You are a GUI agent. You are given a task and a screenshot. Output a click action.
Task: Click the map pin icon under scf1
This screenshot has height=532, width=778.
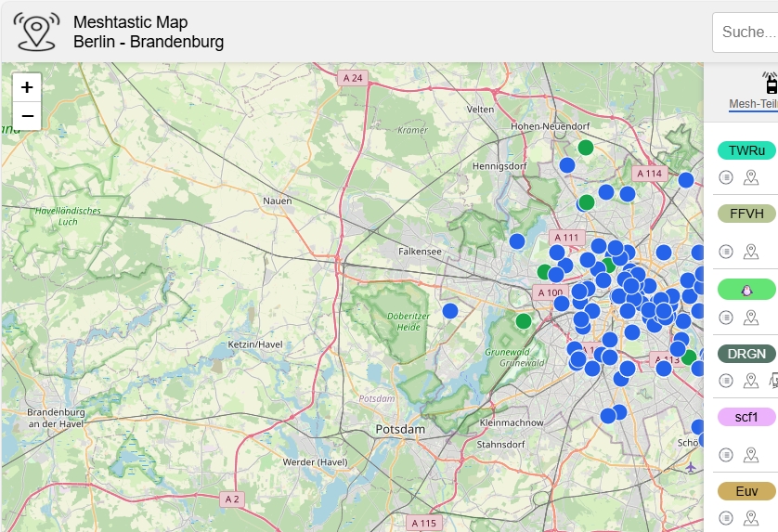pyautogui.click(x=751, y=454)
